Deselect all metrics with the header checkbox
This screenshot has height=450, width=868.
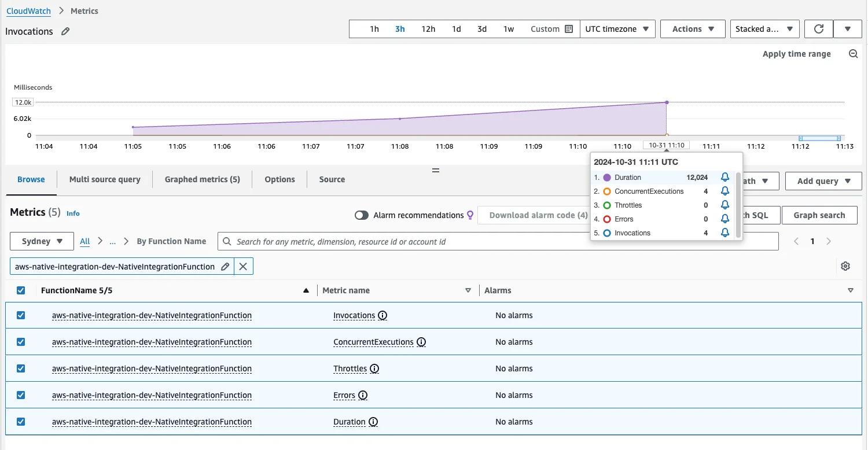[21, 290]
